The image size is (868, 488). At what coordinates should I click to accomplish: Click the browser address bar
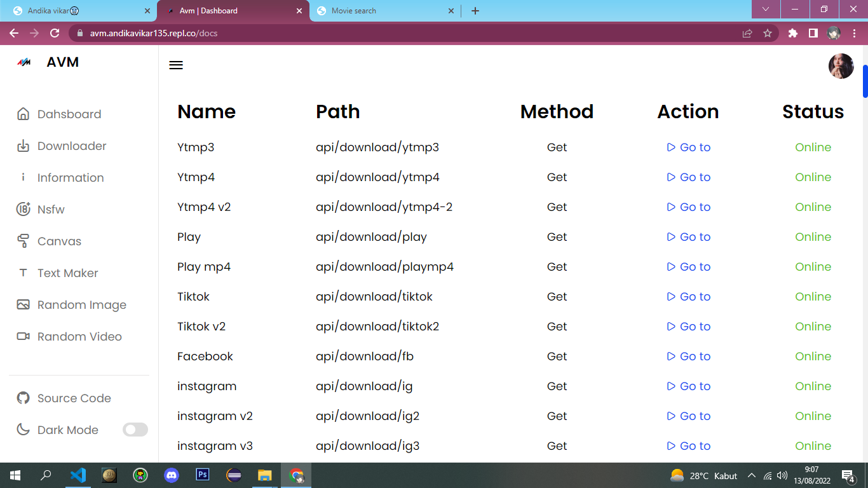click(407, 33)
